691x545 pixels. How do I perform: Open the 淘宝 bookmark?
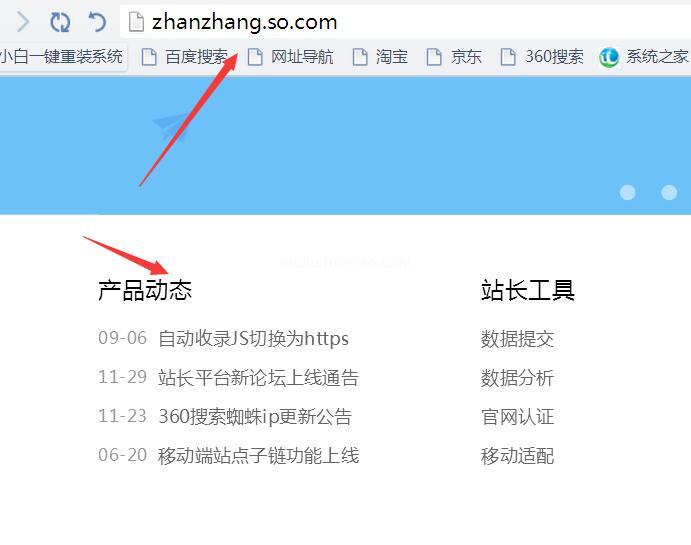pyautogui.click(x=380, y=57)
